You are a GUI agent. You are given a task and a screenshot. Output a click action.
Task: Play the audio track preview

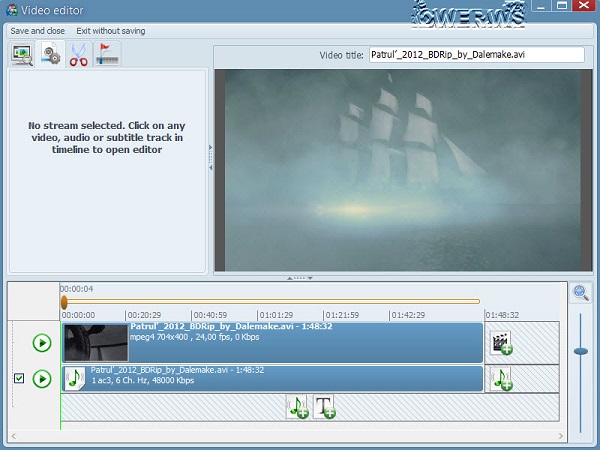[41, 379]
